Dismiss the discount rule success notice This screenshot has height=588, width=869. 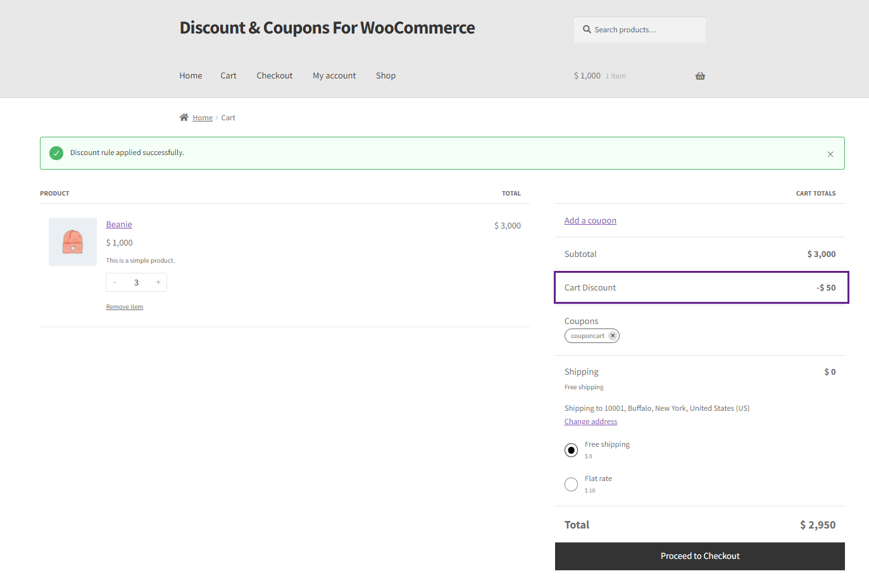830,154
